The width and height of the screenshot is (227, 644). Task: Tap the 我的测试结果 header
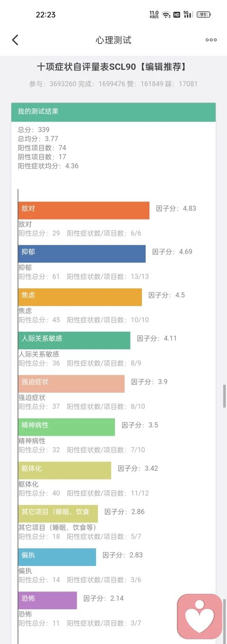(x=113, y=112)
